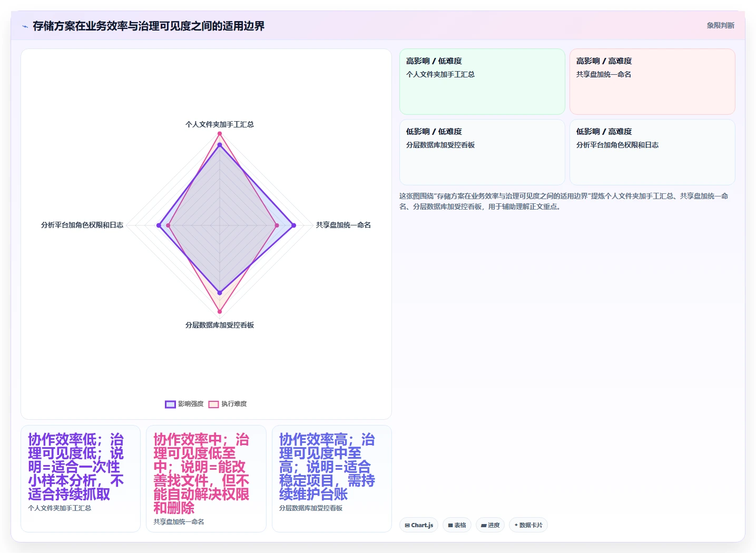Click the description paragraph starting with 这张图围绕

(x=564, y=201)
